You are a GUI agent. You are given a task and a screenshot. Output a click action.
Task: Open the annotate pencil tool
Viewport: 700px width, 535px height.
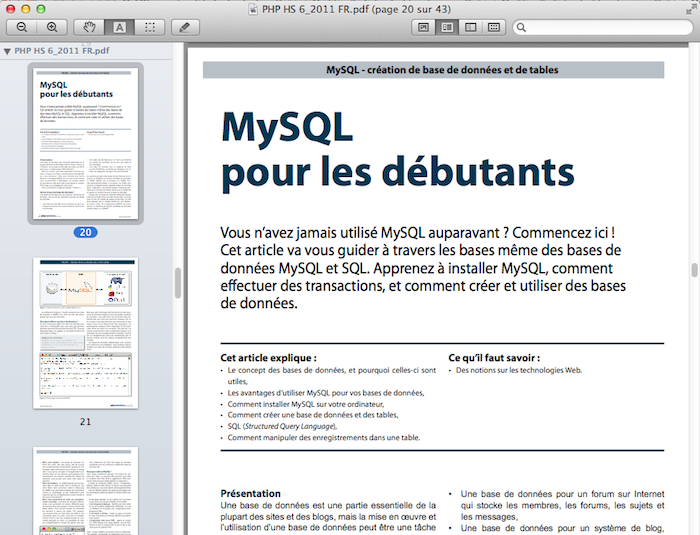coord(186,27)
